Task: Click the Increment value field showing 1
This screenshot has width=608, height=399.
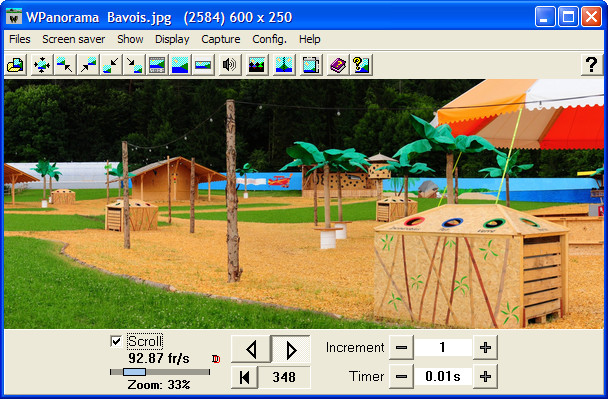Action: pyautogui.click(x=443, y=347)
